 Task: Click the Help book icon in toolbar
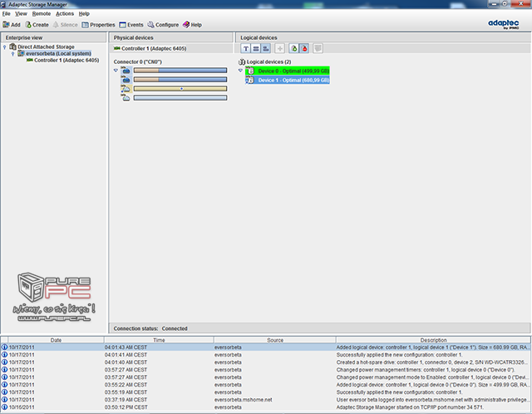coord(186,25)
